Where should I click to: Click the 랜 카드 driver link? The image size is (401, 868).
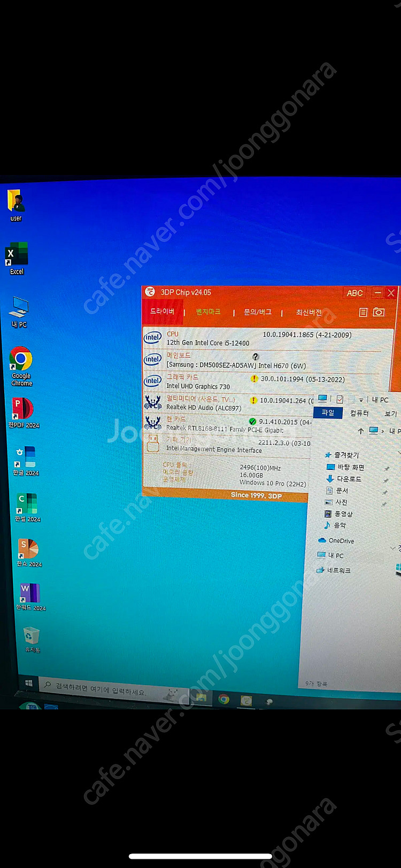tap(176, 419)
